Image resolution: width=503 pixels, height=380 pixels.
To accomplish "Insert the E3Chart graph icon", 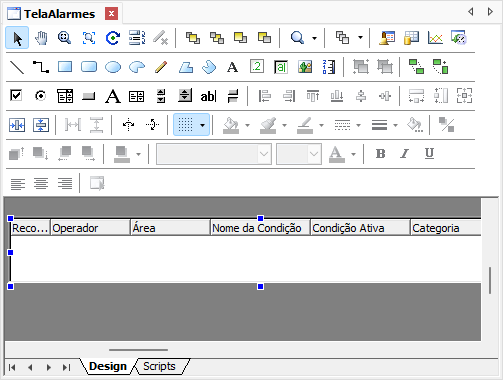I will click(435, 38).
